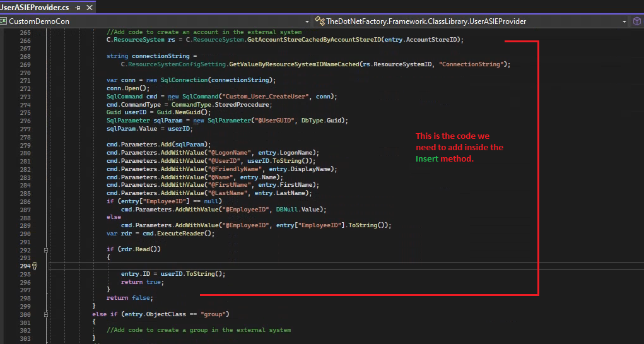Click the sqlParam.Value assignment
This screenshot has width=644, height=344.
(149, 129)
